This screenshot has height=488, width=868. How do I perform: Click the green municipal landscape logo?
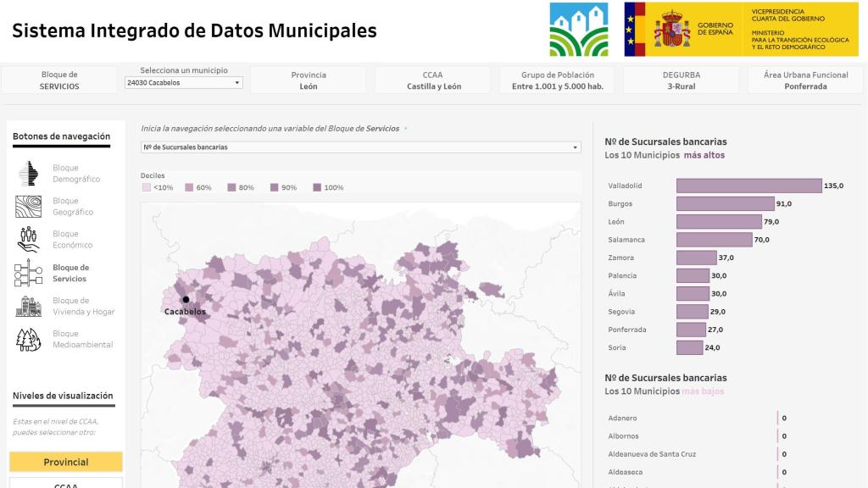(578, 30)
